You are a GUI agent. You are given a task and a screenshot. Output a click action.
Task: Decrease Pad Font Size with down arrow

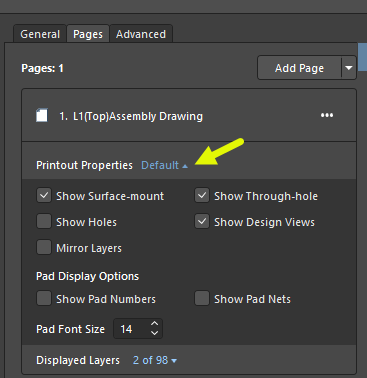[154, 333]
